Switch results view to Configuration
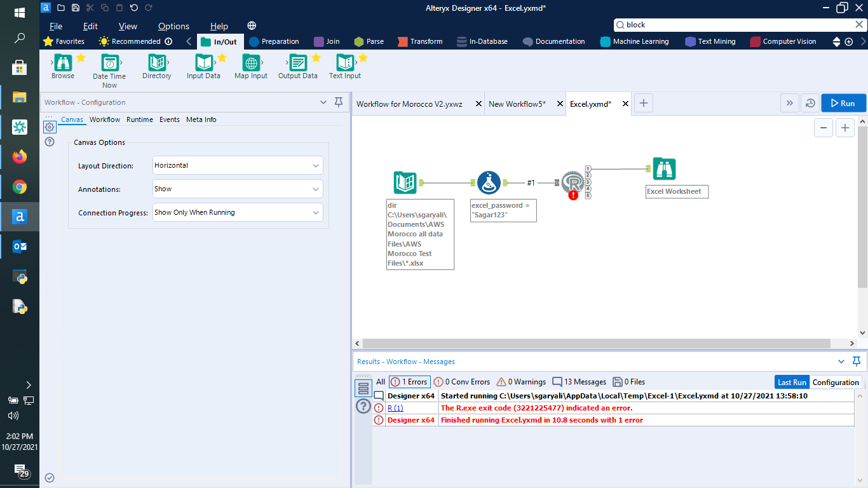868x488 pixels. click(836, 382)
